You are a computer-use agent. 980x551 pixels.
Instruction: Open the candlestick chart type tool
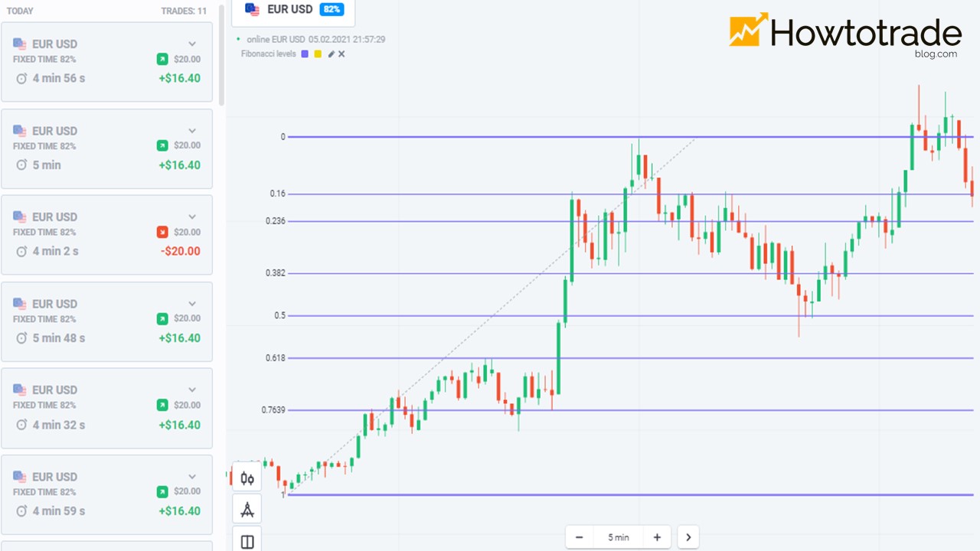click(x=247, y=478)
